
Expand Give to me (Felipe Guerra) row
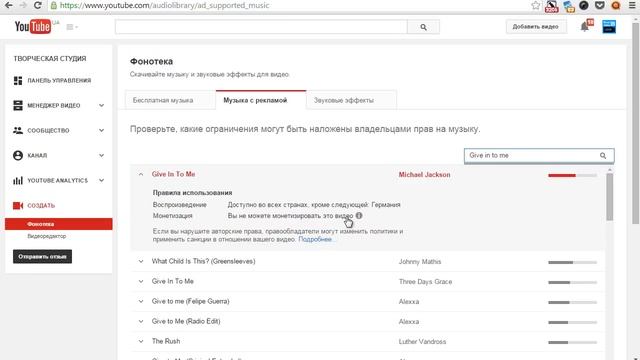point(141,301)
